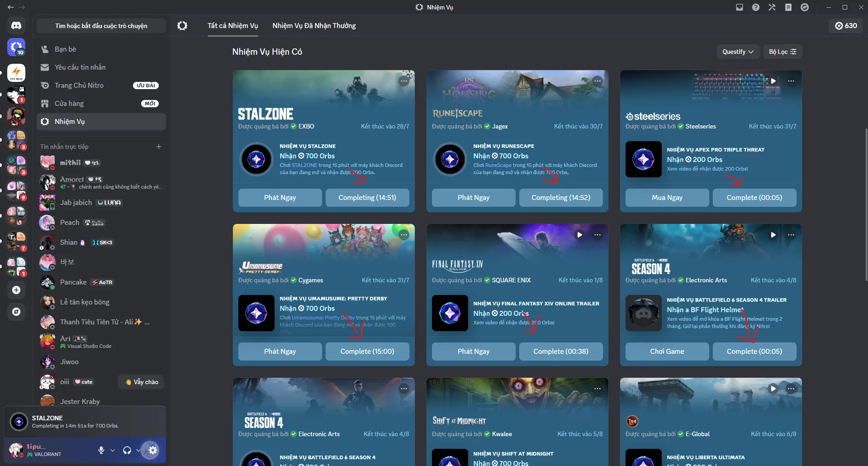Viewport: 868px width, 466px height.
Task: Click Phát Ngay on the RuneScape quest
Action: (474, 198)
